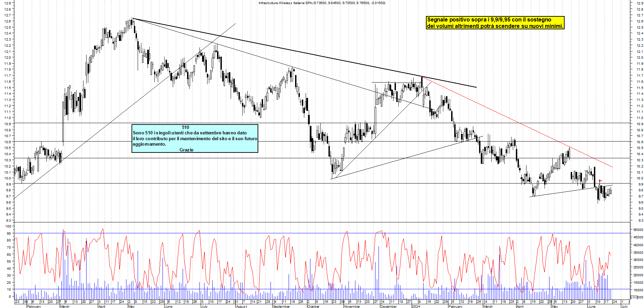Click the '510' heading in the cyan box
Image resolution: width=644 pixels, height=308 pixels.
click(185, 127)
